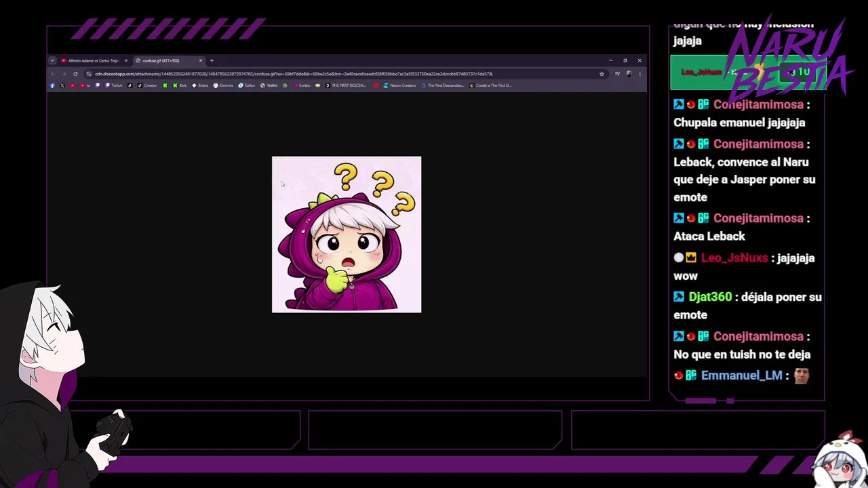The image size is (868, 488).
Task: Click the confused dinosaur hoodie GIF
Action: point(347,235)
